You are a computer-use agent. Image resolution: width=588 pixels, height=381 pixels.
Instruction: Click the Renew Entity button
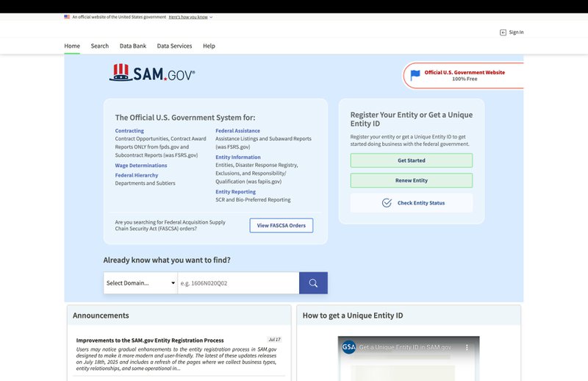pyautogui.click(x=412, y=180)
